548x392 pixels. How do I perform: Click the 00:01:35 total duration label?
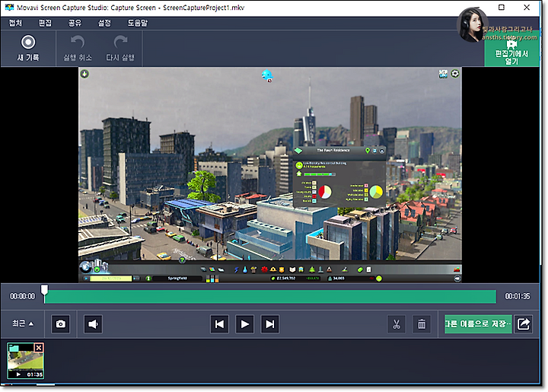(518, 296)
